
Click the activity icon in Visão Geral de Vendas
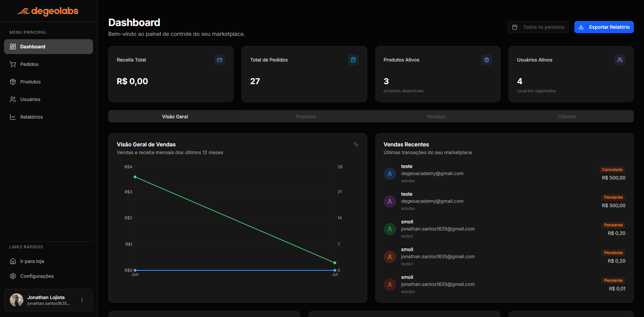[x=356, y=144]
